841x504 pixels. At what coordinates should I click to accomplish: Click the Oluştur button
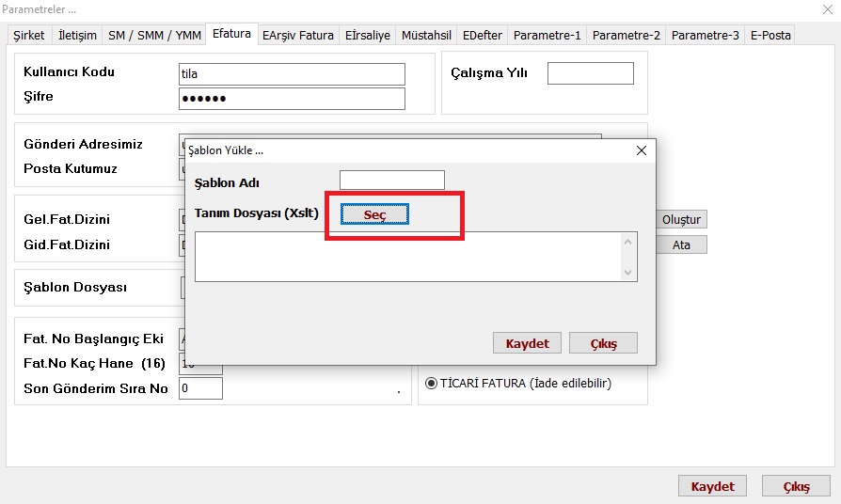(x=682, y=219)
